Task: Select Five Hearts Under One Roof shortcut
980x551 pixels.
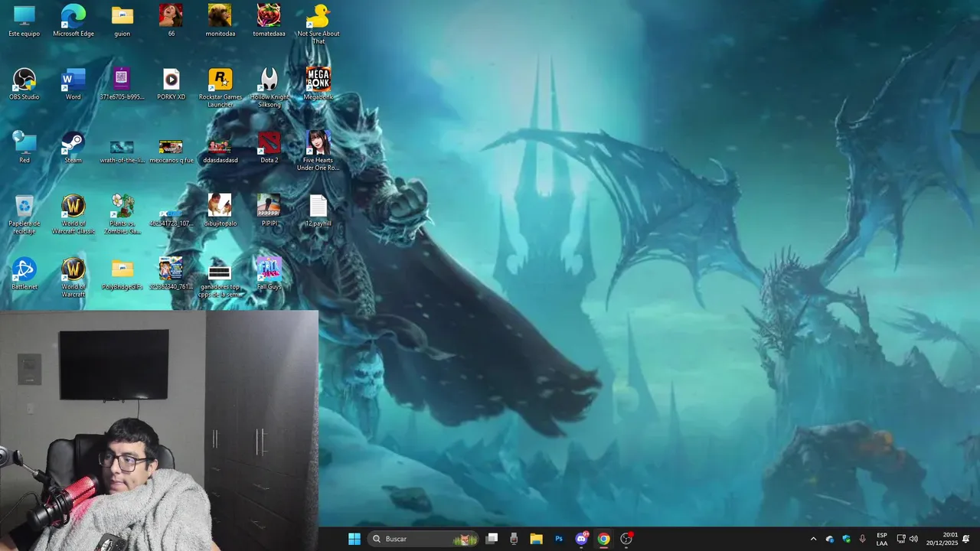Action: click(318, 152)
